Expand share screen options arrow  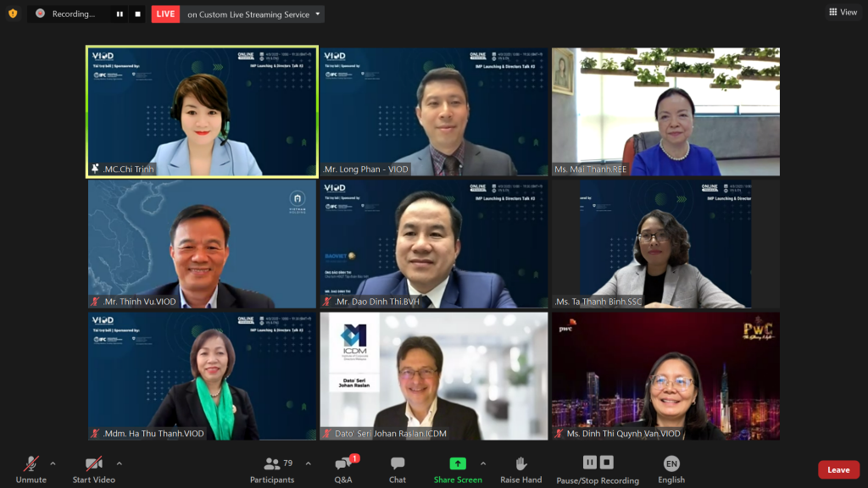click(x=483, y=463)
